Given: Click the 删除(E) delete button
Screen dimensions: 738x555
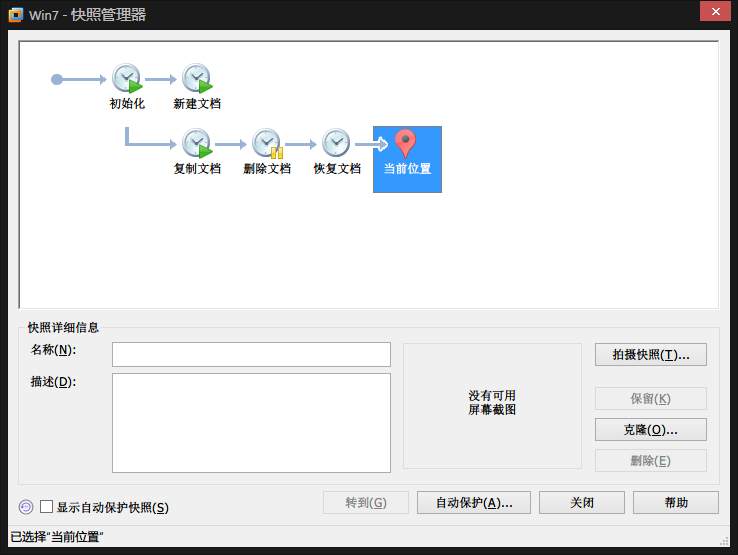Looking at the screenshot, I should [650, 460].
